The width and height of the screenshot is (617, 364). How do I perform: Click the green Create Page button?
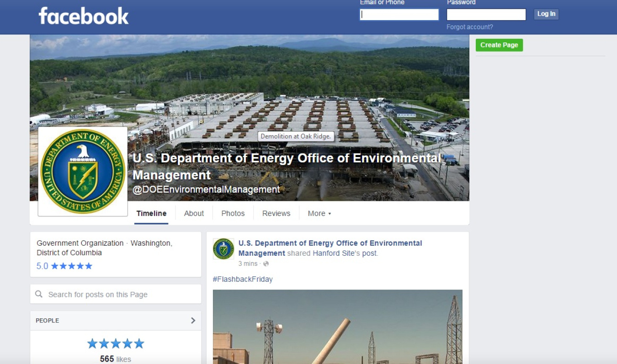[x=499, y=45]
